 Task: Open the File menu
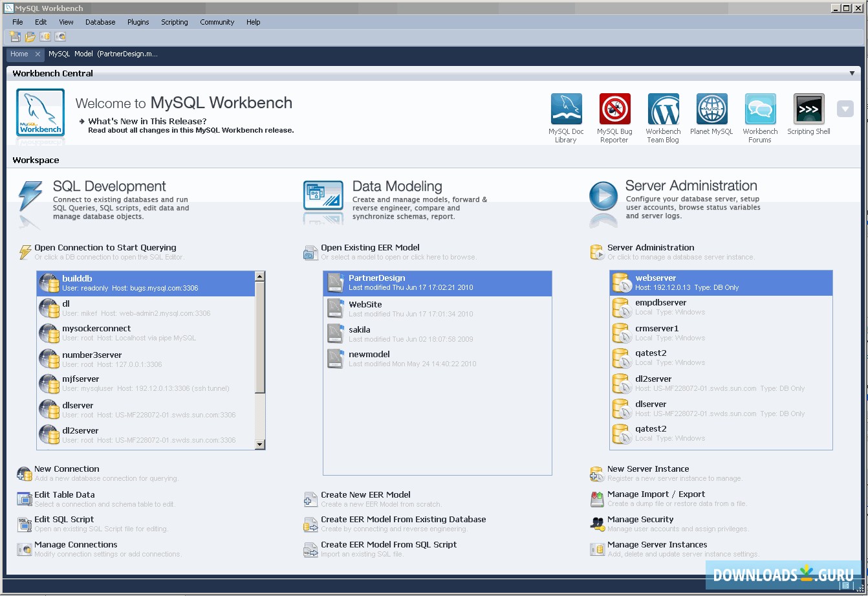point(17,22)
